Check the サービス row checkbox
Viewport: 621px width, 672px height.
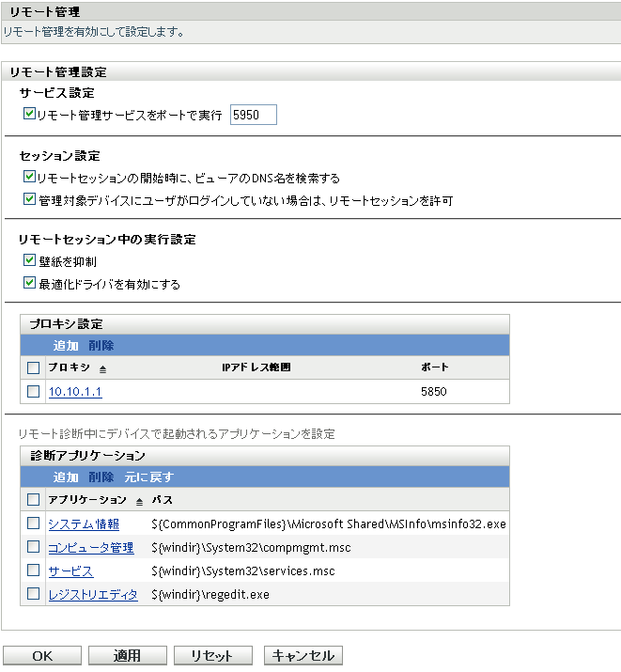(33, 570)
